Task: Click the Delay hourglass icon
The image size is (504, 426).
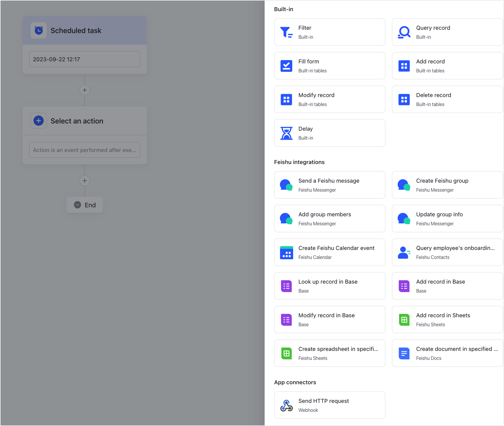Action: coord(286,133)
